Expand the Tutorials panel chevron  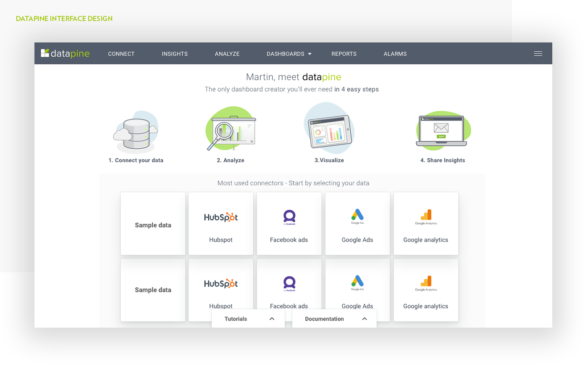(272, 319)
